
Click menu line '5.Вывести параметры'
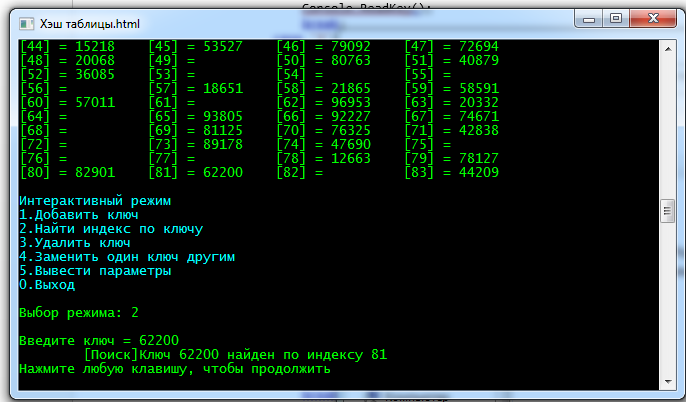pos(95,271)
